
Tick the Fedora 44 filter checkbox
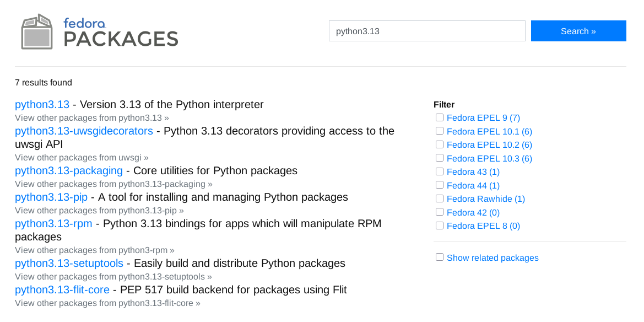(x=440, y=185)
